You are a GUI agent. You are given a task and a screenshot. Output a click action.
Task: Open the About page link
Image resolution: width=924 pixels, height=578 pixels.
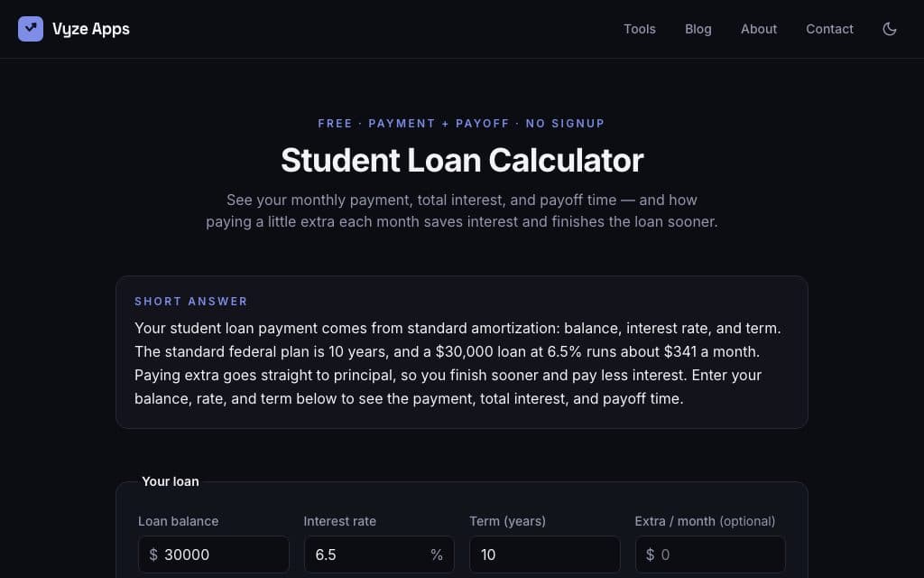(x=758, y=29)
